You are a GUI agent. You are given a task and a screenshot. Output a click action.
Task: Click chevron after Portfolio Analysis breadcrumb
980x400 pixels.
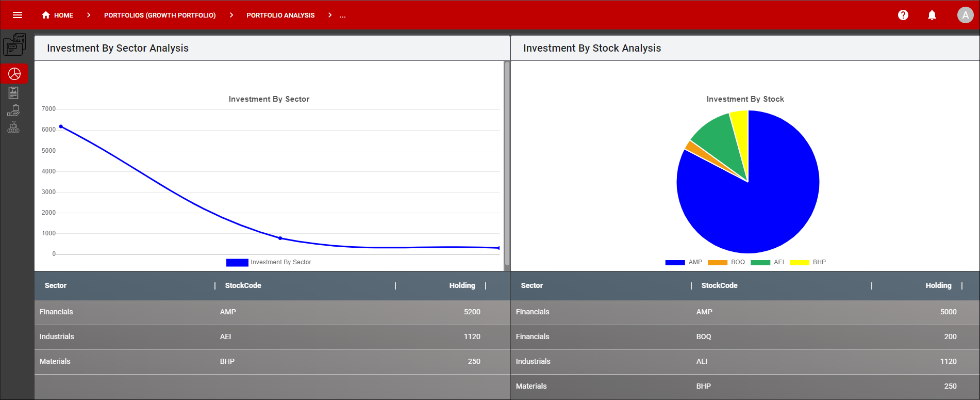[x=330, y=15]
